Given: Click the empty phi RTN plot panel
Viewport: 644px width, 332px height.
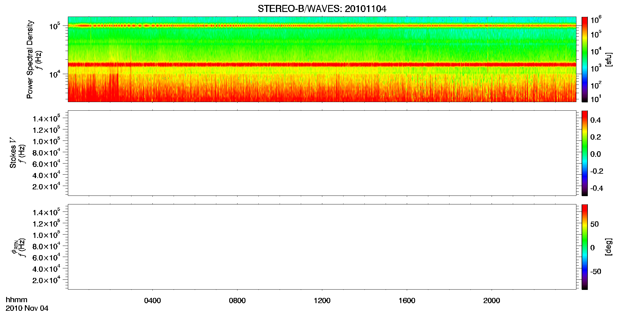Looking at the screenshot, I should 322,247.
